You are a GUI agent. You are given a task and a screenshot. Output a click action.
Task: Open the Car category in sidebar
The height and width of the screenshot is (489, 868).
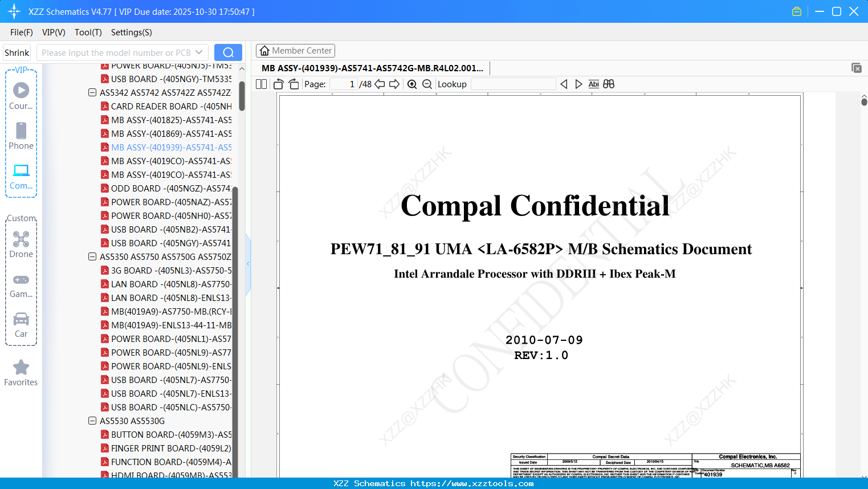click(x=21, y=325)
